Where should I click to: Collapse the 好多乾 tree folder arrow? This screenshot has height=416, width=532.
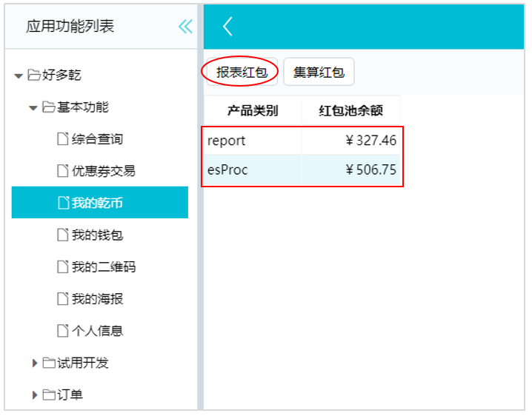click(19, 76)
